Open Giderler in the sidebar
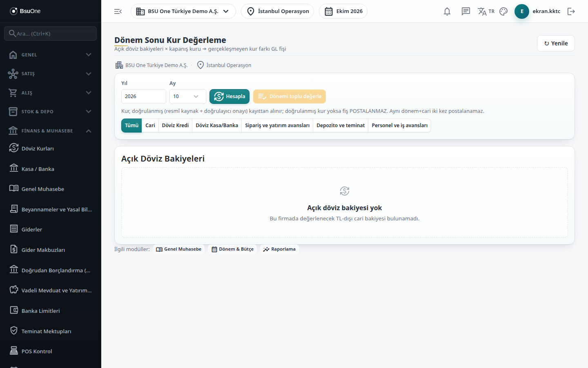This screenshot has width=588, height=368. tap(51, 229)
